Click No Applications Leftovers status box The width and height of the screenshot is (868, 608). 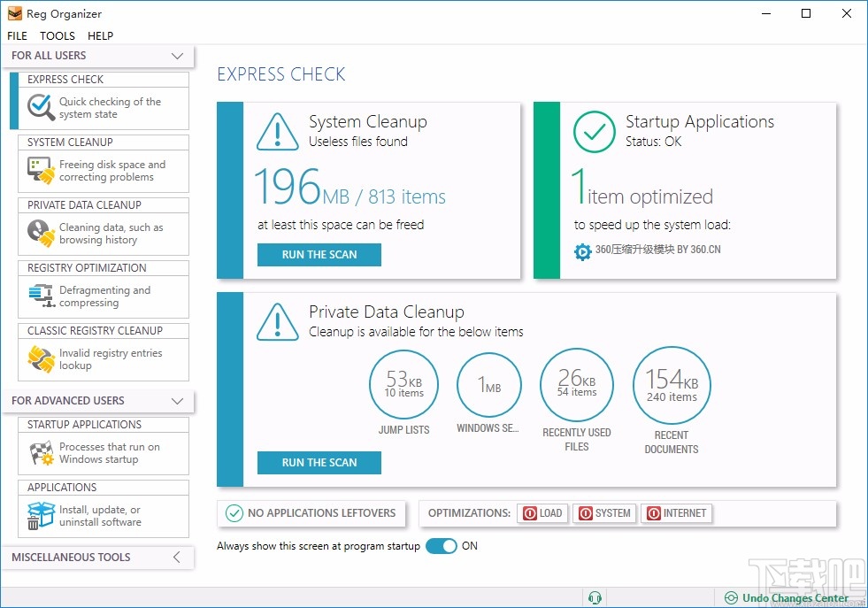point(311,513)
